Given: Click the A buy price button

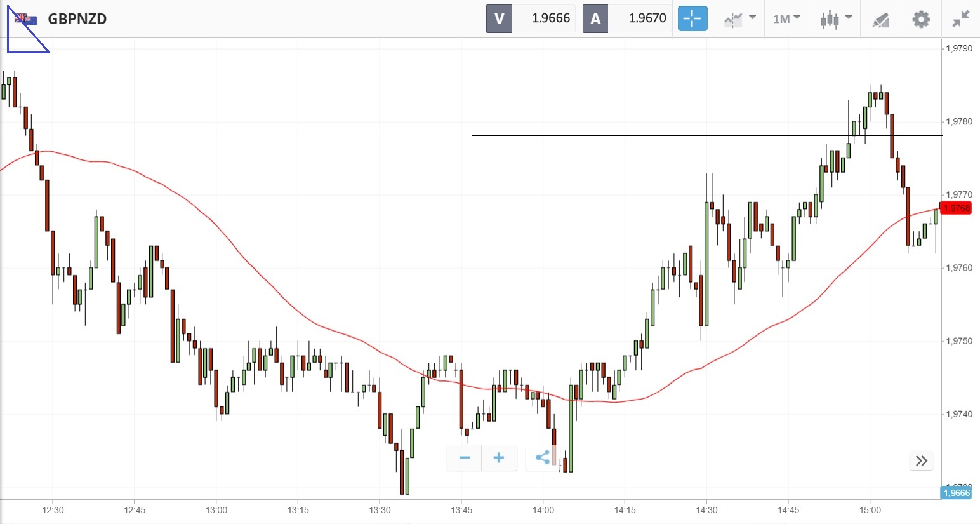Looking at the screenshot, I should click(595, 18).
